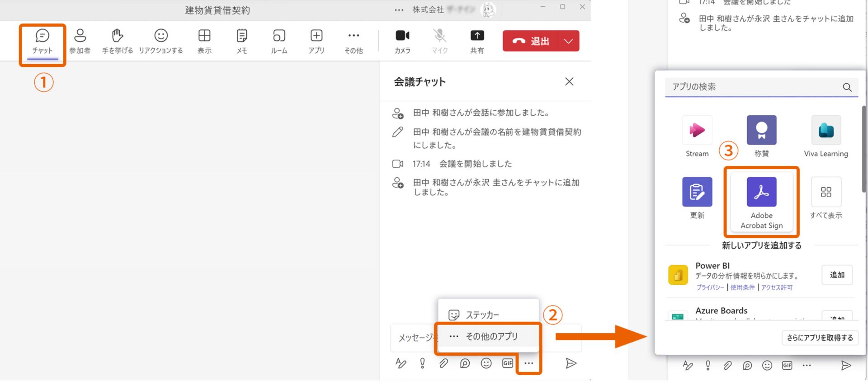Select ステッカー from the popup menu
The width and height of the screenshot is (868, 386).
pos(488,315)
